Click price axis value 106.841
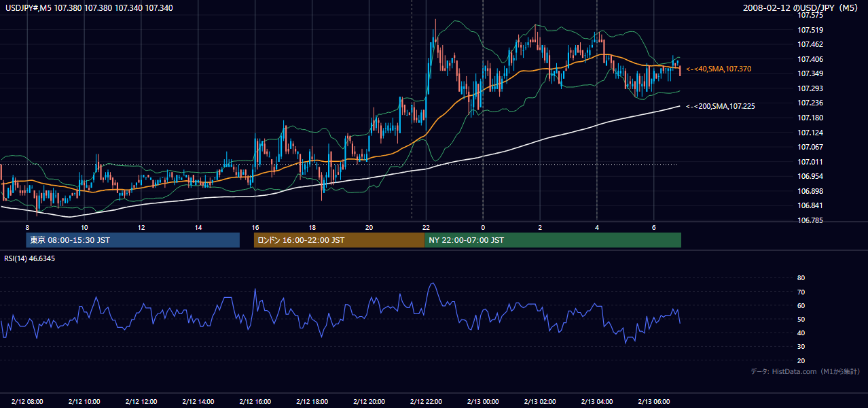 pyautogui.click(x=810, y=205)
